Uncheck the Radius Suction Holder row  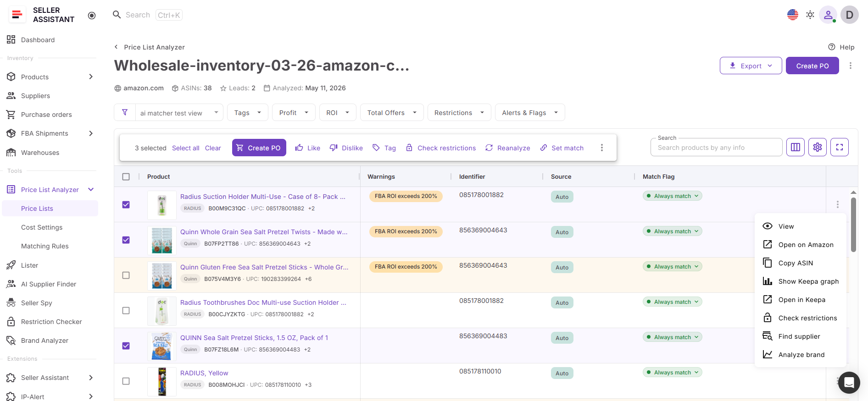tap(126, 204)
